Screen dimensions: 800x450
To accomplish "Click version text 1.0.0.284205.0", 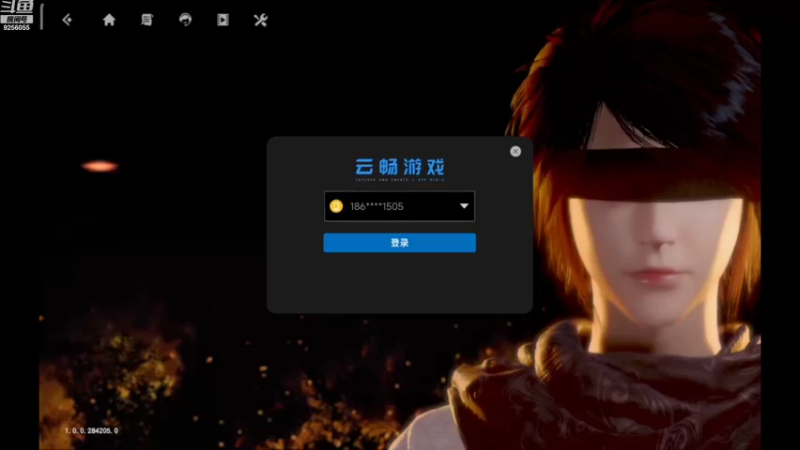I will point(91,431).
